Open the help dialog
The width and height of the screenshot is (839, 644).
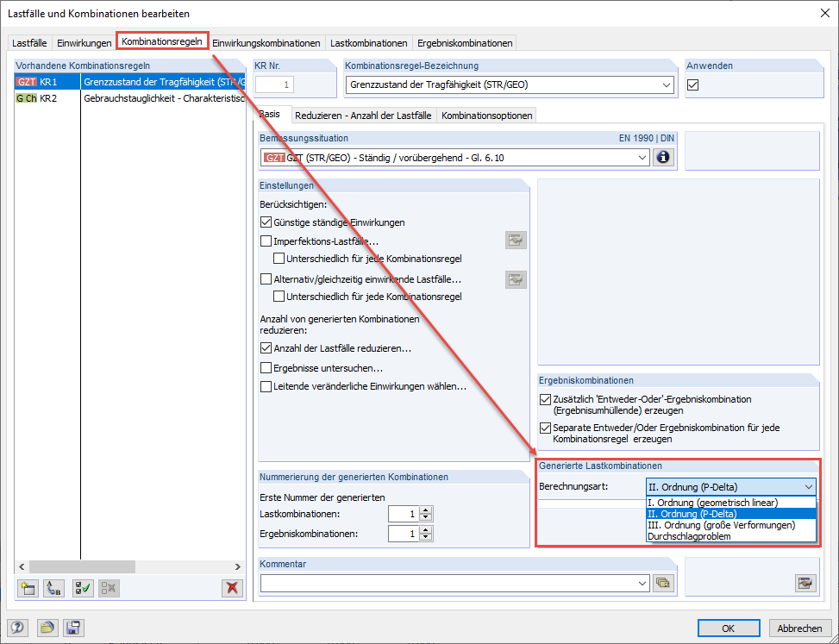[17, 628]
